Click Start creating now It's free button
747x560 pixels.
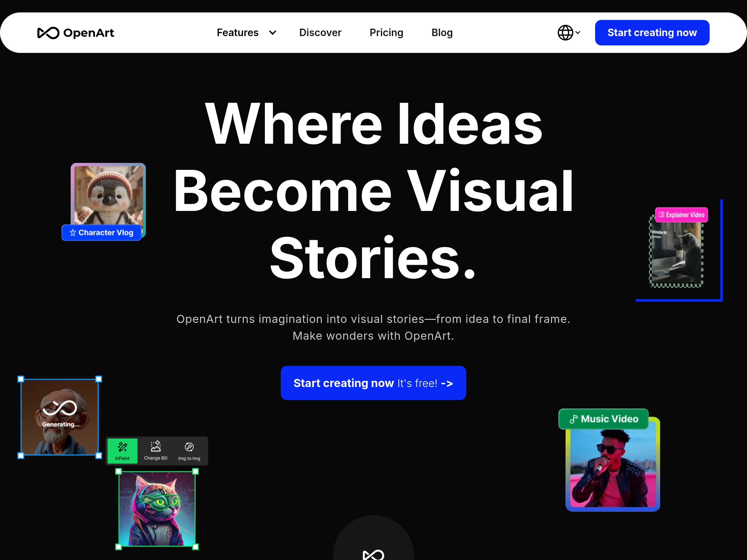click(x=373, y=383)
